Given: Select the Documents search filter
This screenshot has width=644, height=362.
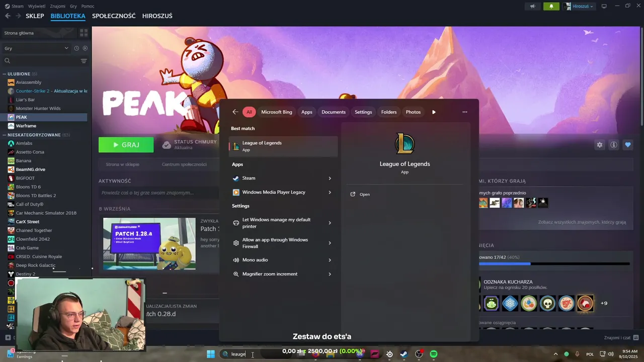Looking at the screenshot, I should [334, 112].
